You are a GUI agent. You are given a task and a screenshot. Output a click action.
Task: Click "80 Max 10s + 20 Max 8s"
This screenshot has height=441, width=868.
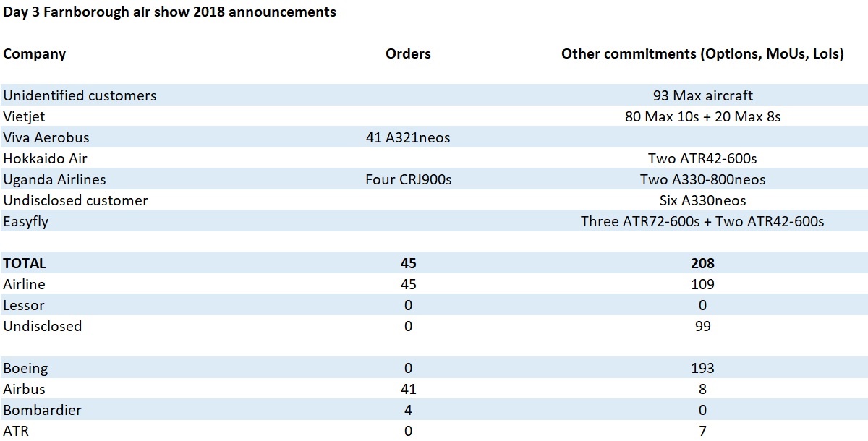coord(702,116)
